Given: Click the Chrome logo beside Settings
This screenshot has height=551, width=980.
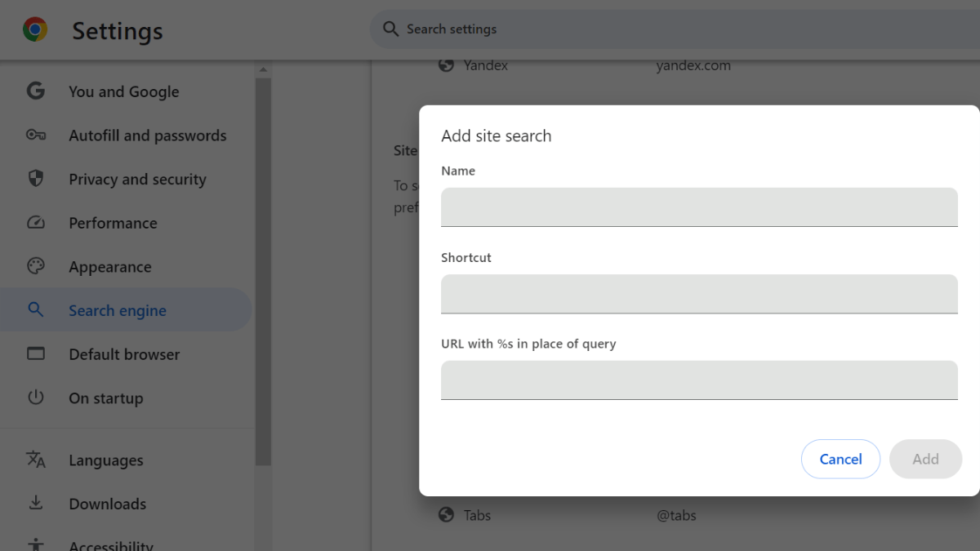Looking at the screenshot, I should click(35, 29).
